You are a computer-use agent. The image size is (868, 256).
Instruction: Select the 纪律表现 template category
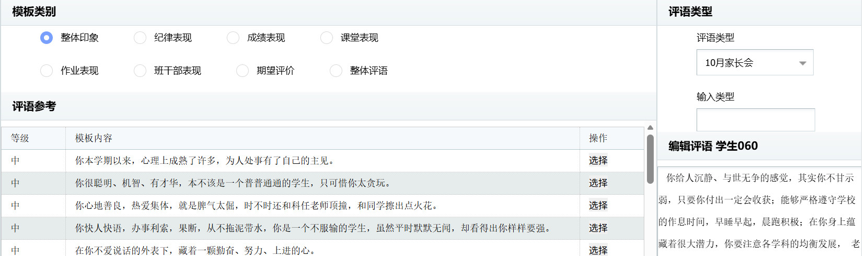click(140, 38)
